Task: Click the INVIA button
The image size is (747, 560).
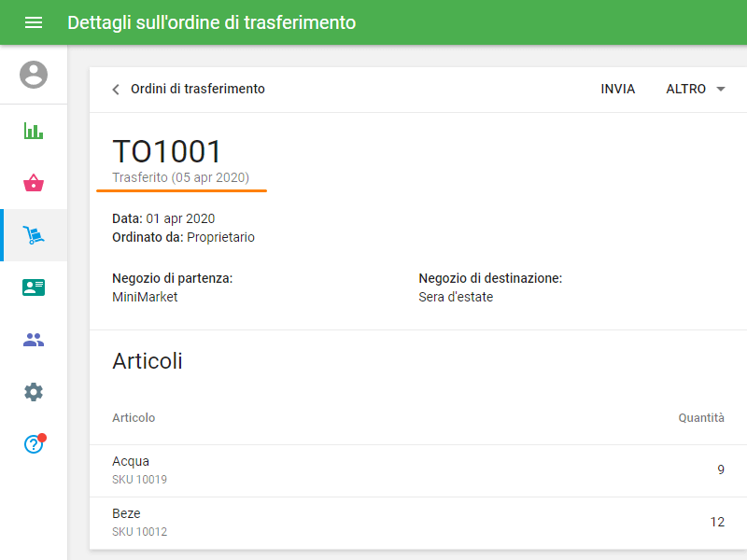Action: point(617,89)
